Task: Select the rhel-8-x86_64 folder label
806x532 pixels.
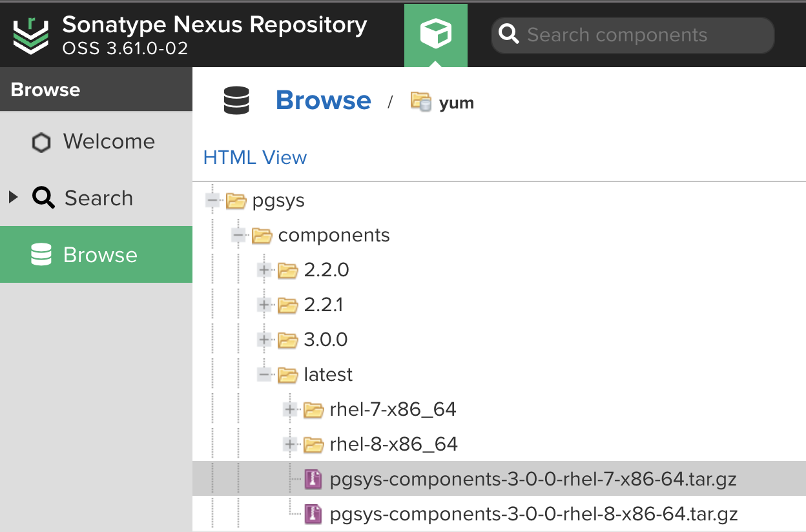Action: (x=394, y=444)
